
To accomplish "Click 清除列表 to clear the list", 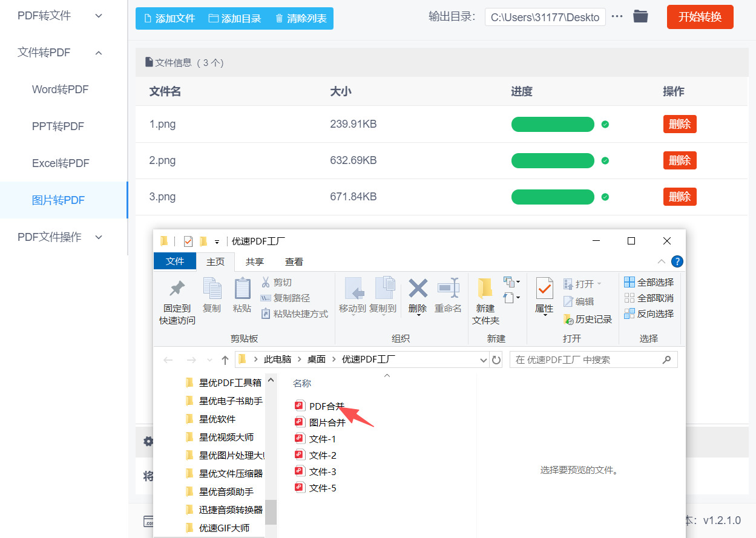I will coord(300,19).
